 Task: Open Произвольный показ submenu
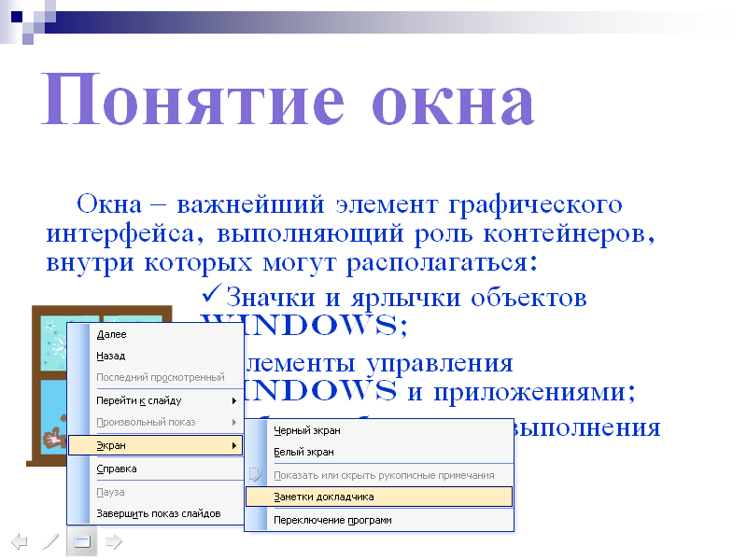pos(156,422)
